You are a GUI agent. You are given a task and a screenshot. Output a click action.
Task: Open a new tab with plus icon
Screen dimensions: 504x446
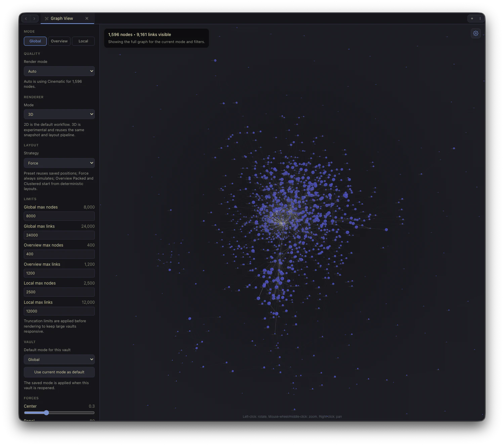point(472,18)
